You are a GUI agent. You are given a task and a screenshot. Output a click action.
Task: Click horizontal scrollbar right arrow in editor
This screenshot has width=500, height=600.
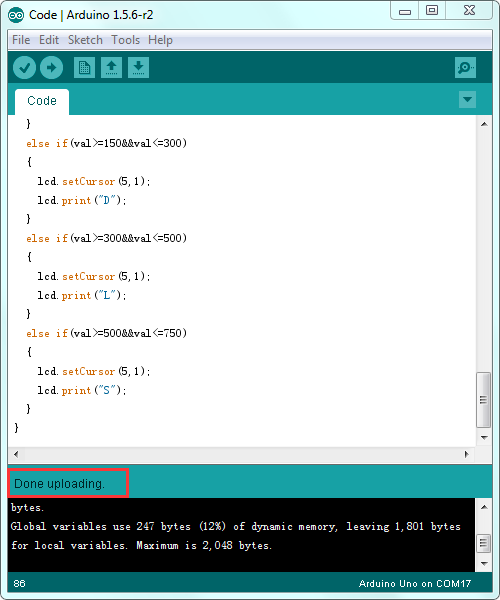[466, 454]
